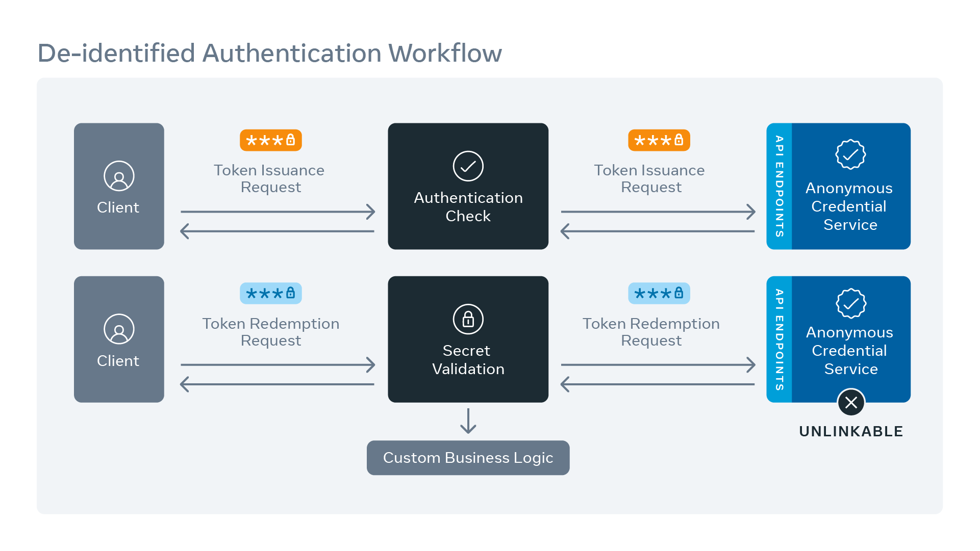Click the orange token lock badge near Token Issuance Request

tap(271, 140)
